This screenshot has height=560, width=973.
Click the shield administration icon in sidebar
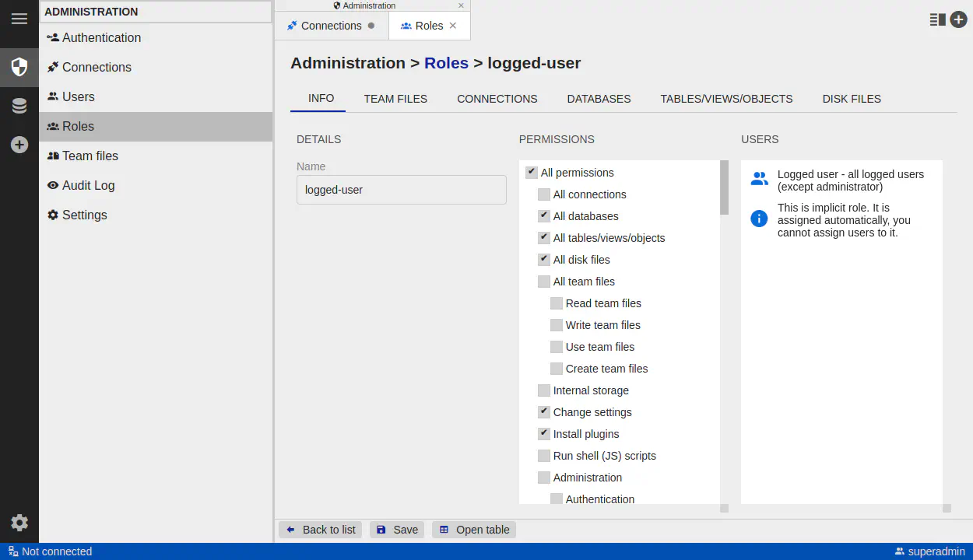point(19,67)
